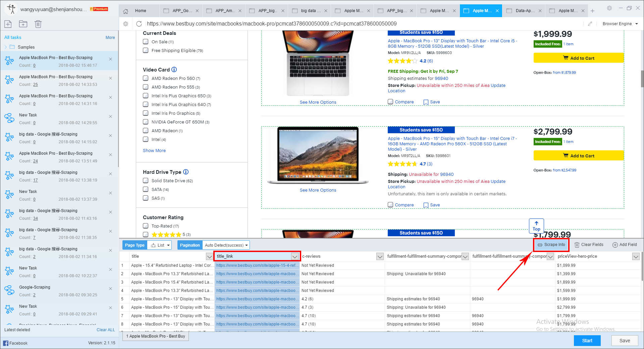Click the Top arrow button
The image size is (644, 349).
click(536, 226)
